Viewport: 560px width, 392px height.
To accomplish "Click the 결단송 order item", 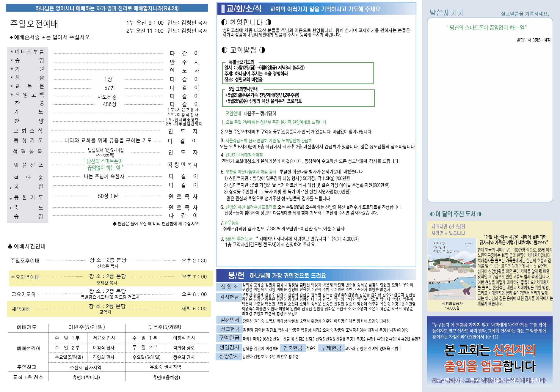I will pyautogui.click(x=29, y=178).
